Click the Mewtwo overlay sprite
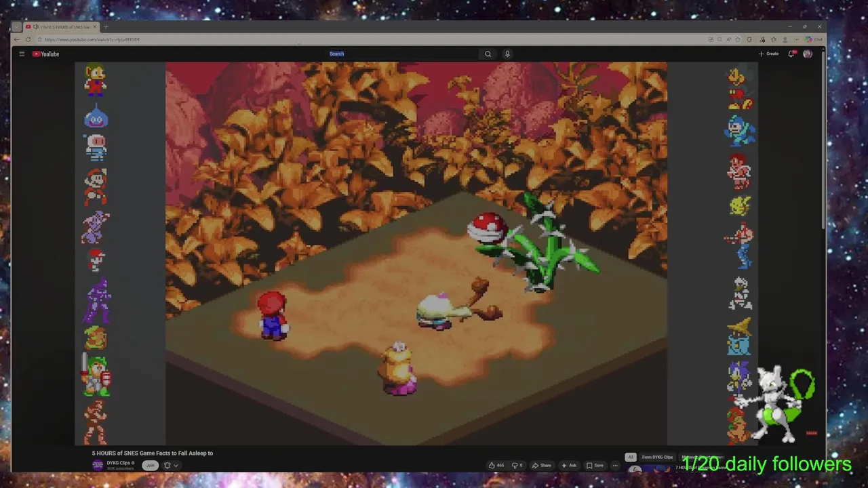This screenshot has height=488, width=868. coord(776,404)
